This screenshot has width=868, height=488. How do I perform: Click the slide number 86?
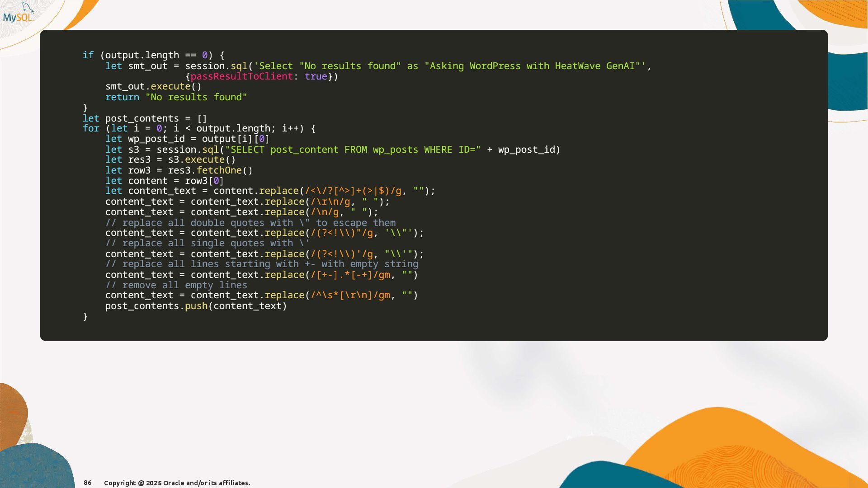pos(87,483)
